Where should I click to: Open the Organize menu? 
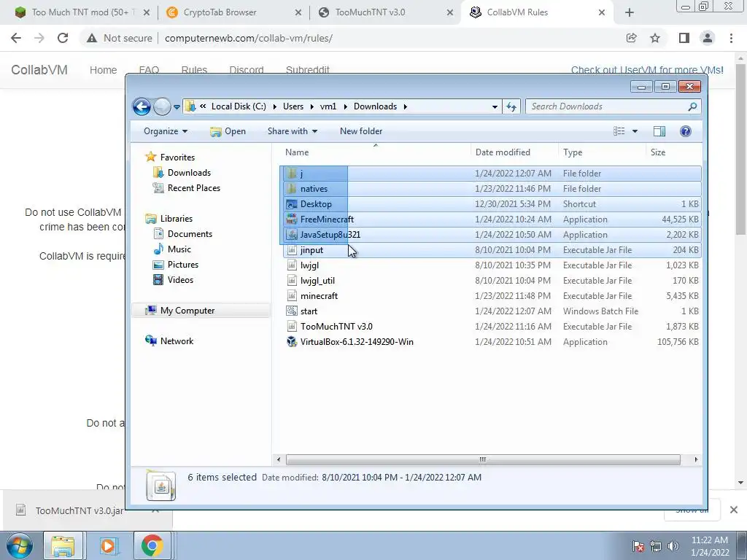(x=166, y=131)
